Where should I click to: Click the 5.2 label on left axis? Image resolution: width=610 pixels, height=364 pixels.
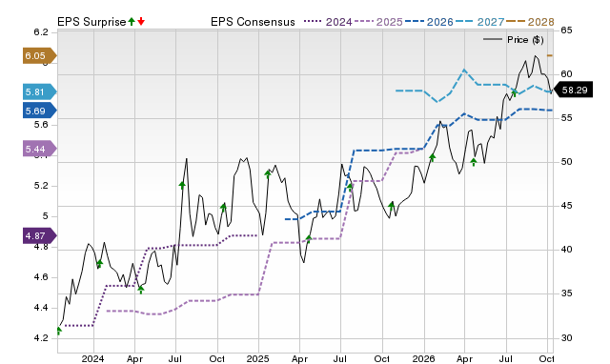click(41, 186)
